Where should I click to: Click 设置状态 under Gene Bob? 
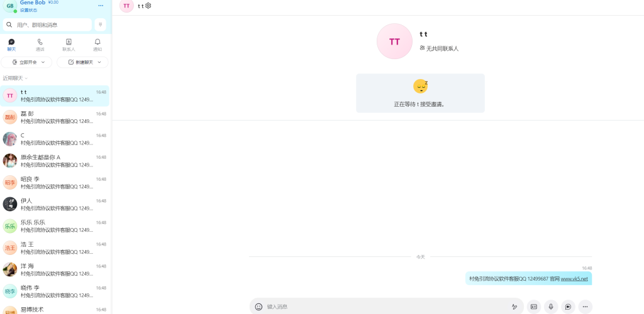coord(28,10)
